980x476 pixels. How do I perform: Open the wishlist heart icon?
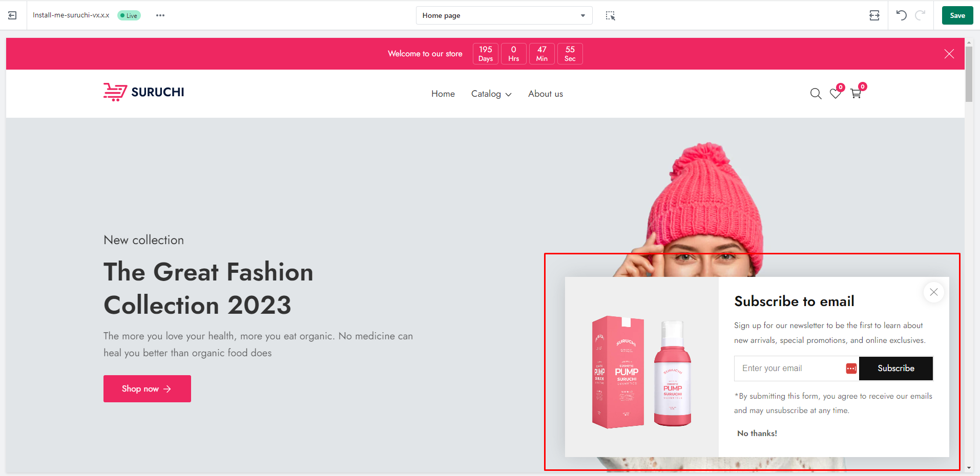(836, 94)
